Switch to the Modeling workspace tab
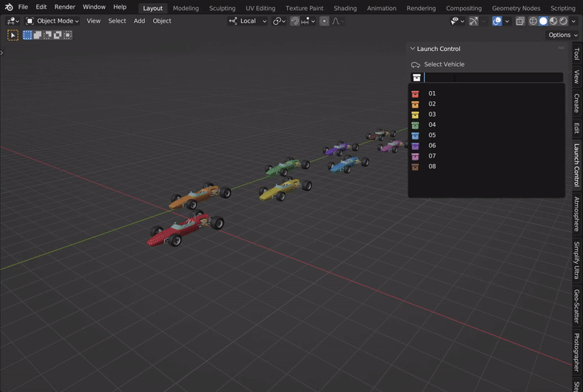 [186, 8]
